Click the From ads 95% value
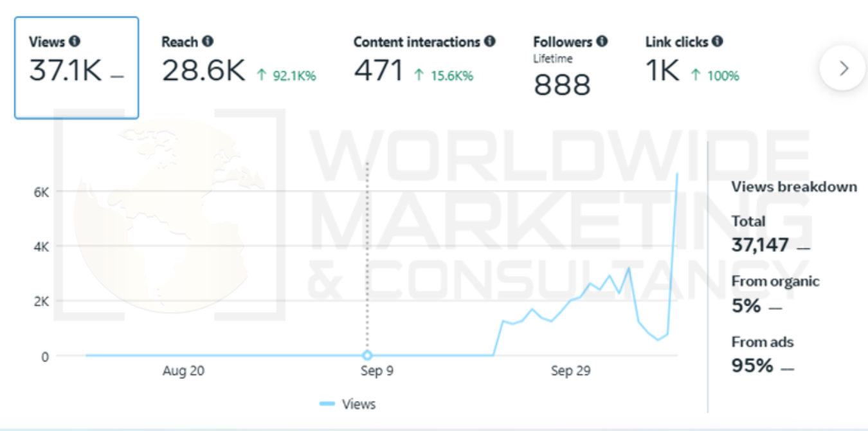 [752, 365]
